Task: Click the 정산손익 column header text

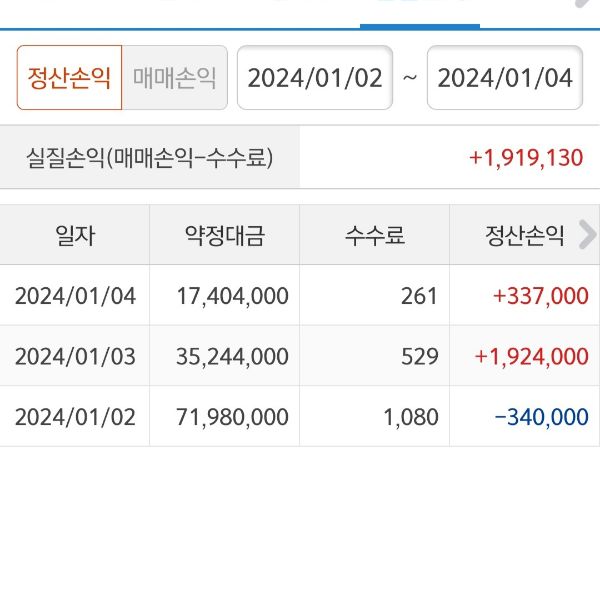Action: click(524, 235)
